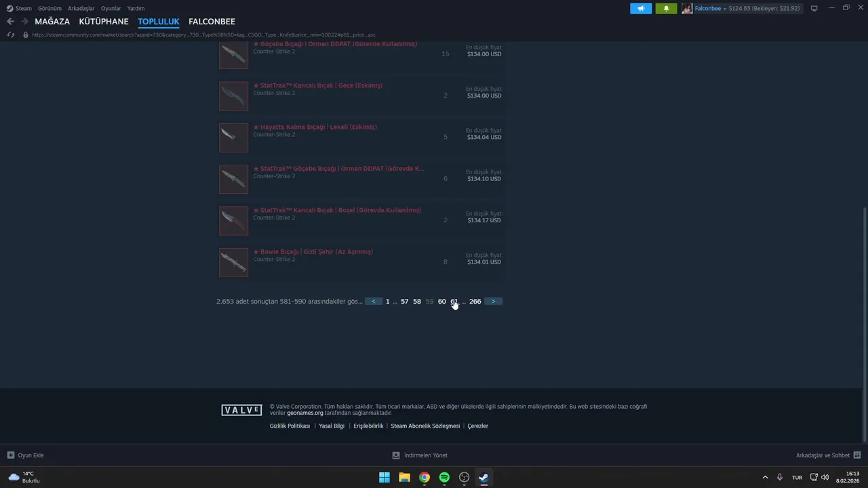The height and width of the screenshot is (488, 868).
Task: Open StatTrak Kancalı Bıçak Boşel thumbnail
Action: tap(233, 221)
